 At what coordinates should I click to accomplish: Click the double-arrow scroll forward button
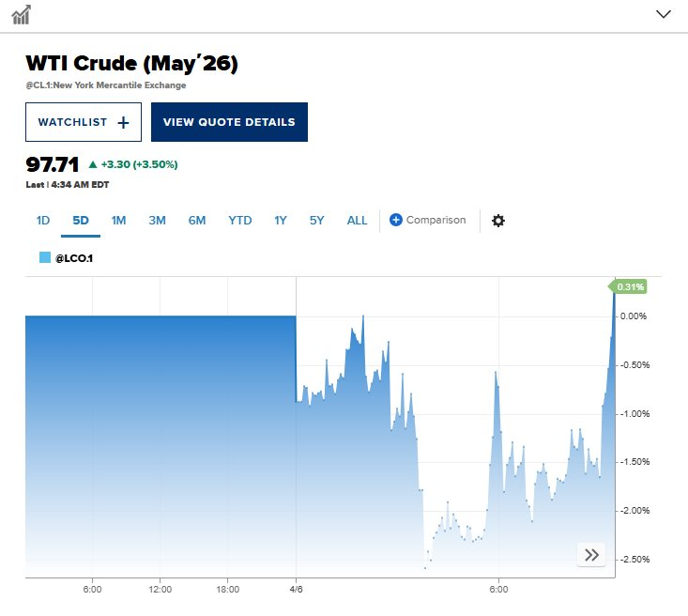coord(591,555)
